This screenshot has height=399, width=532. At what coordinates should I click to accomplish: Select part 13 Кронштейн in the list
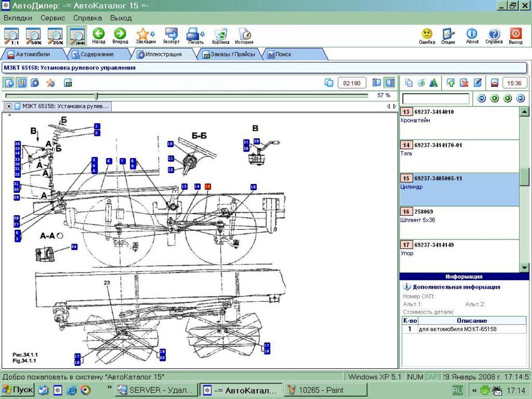(459, 123)
